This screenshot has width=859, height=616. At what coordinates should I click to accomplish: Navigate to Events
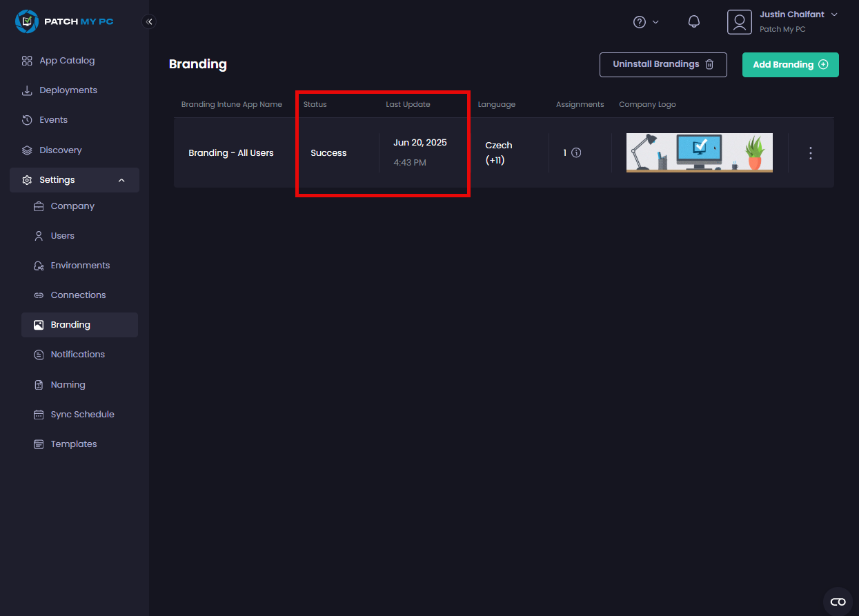click(x=53, y=120)
